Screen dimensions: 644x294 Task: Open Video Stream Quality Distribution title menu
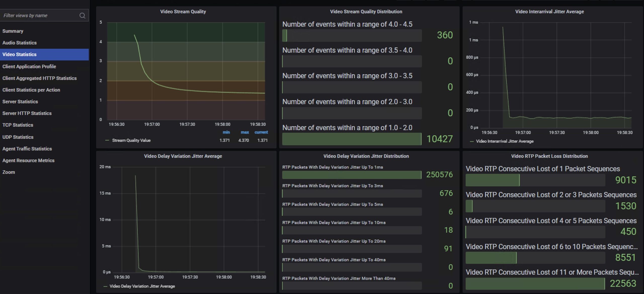[x=366, y=12]
